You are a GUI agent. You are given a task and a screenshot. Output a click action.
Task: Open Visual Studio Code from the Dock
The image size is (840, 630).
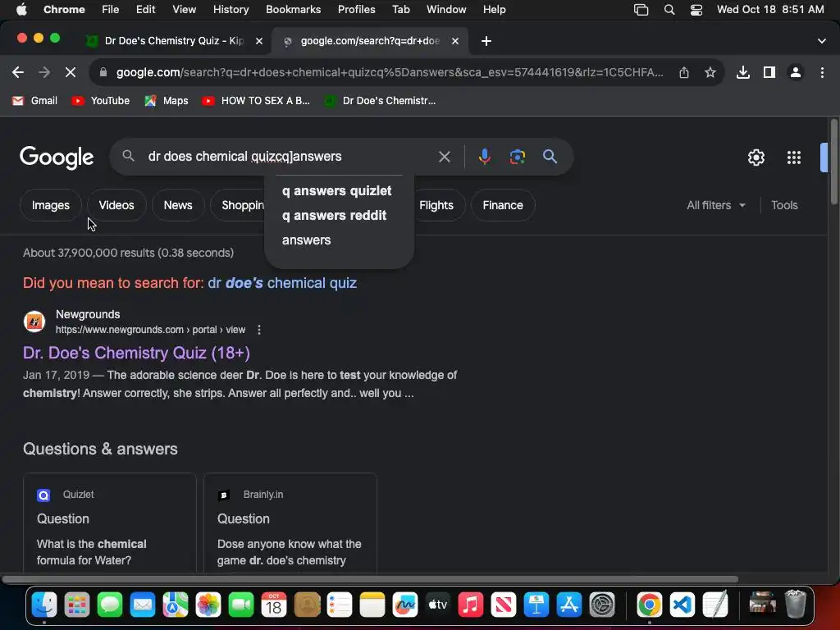pyautogui.click(x=682, y=605)
